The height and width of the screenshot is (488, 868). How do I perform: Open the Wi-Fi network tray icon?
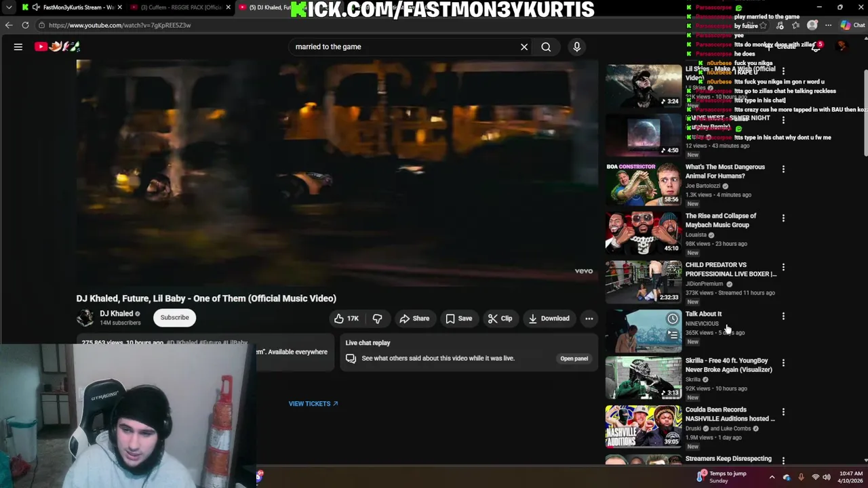point(815,477)
